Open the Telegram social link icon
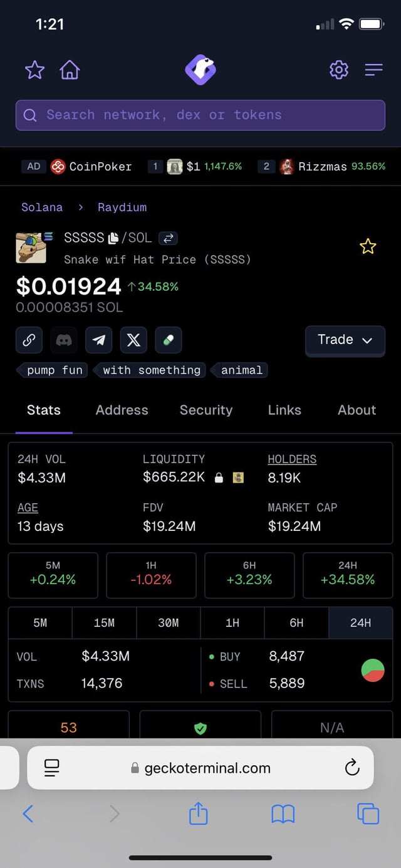Viewport: 401px width, 868px height. pos(98,340)
